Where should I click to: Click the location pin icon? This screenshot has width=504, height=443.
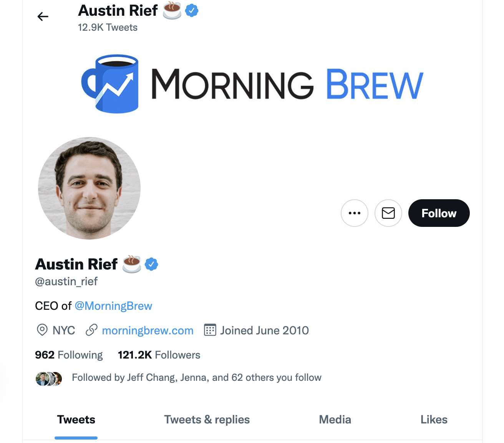pos(42,330)
